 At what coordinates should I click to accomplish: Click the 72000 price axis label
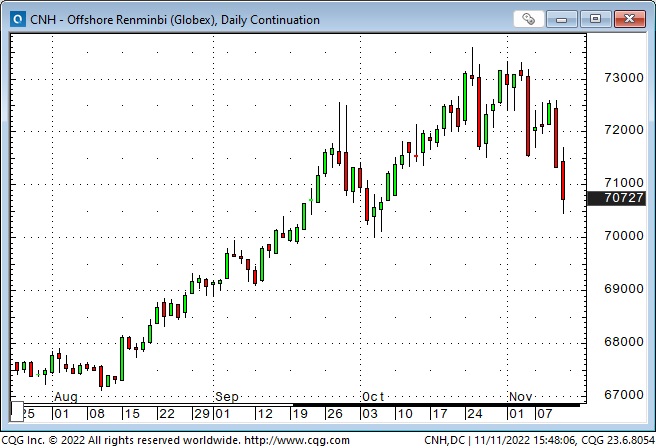point(624,130)
